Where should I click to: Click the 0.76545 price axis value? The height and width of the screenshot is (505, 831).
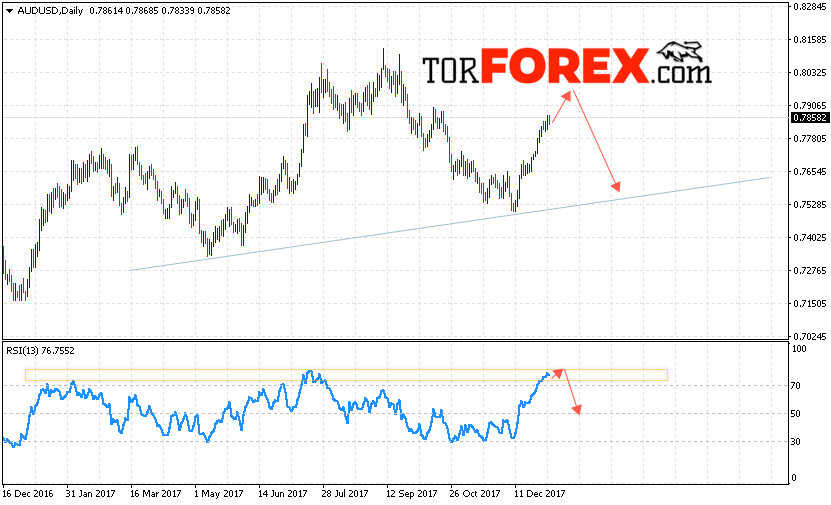click(x=810, y=172)
